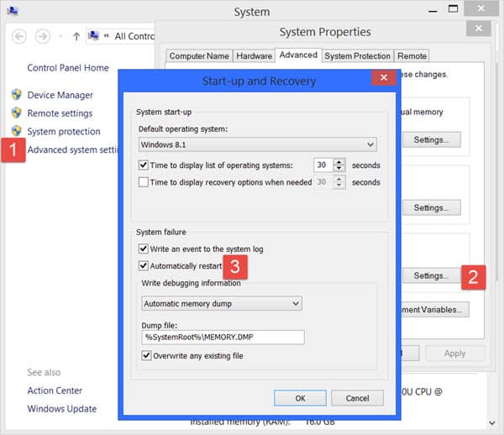
Task: Minimize the System window
Action: click(433, 11)
